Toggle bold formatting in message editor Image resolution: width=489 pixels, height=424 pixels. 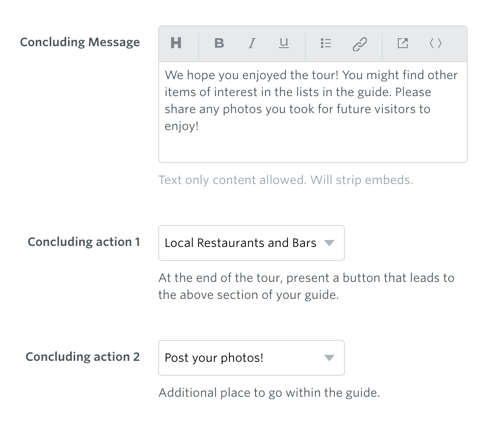(219, 43)
